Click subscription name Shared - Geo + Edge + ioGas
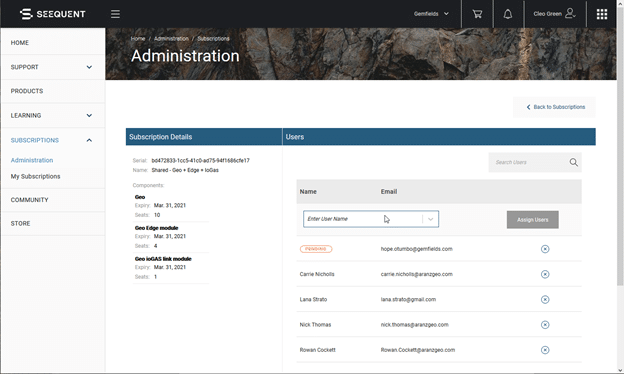The image size is (624, 374). 185,170
